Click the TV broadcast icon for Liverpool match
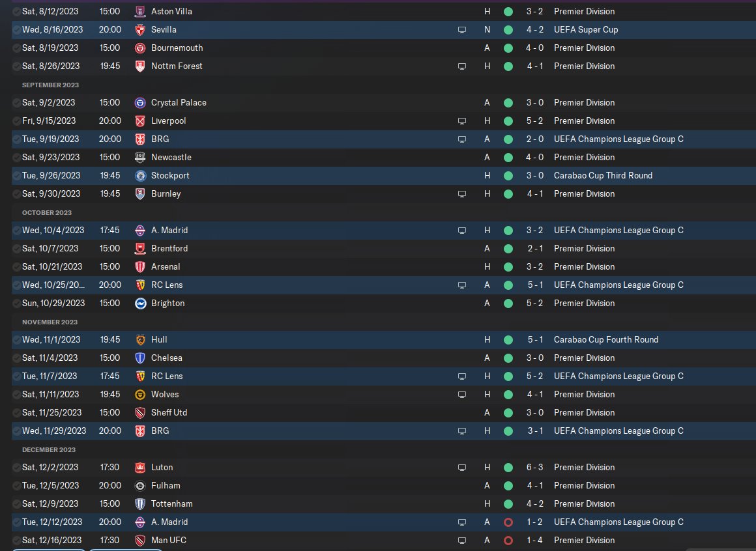This screenshot has height=551, width=756. point(462,121)
